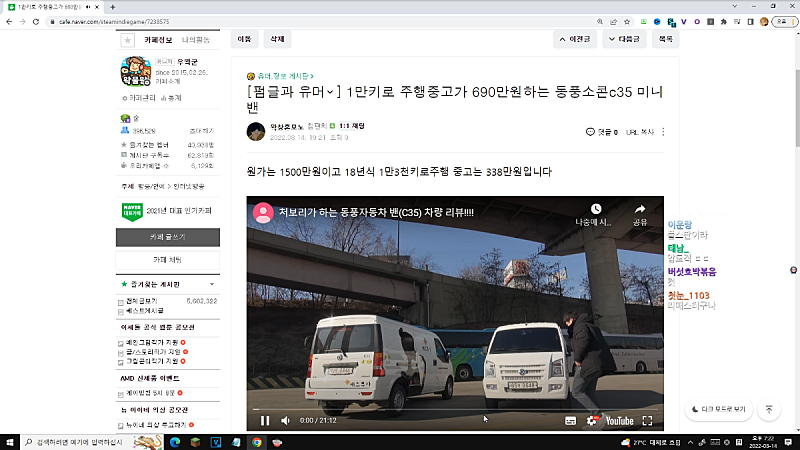
Task: Click the video channel avatar
Action: pos(263,213)
